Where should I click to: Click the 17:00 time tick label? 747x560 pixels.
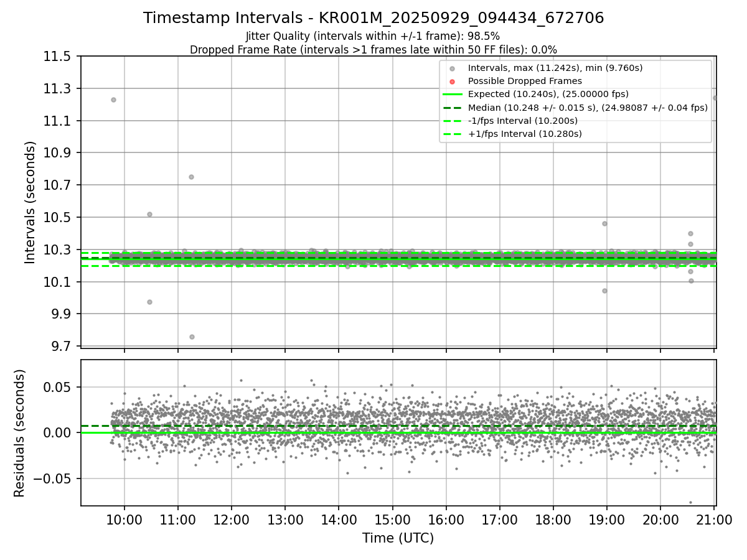(x=499, y=519)
